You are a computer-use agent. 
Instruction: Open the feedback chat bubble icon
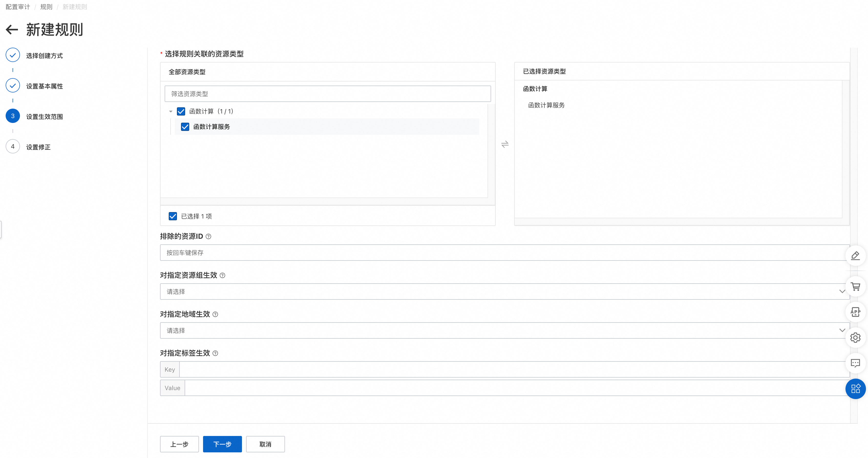(x=855, y=363)
